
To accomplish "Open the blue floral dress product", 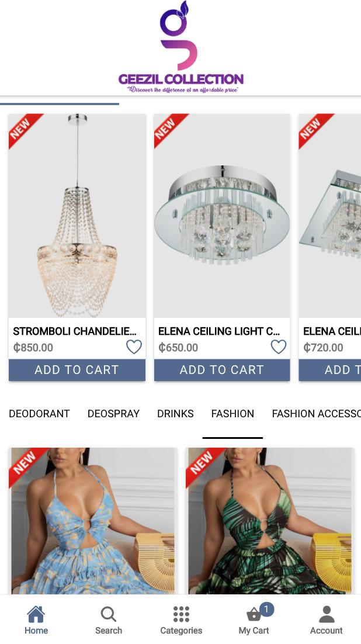I will [x=93, y=521].
